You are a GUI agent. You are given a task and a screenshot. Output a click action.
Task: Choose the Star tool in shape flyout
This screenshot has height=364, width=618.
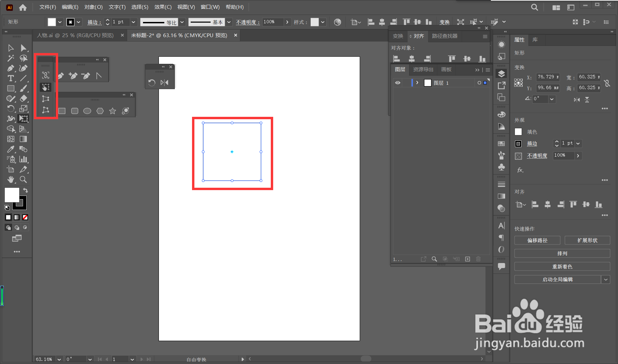click(x=113, y=111)
